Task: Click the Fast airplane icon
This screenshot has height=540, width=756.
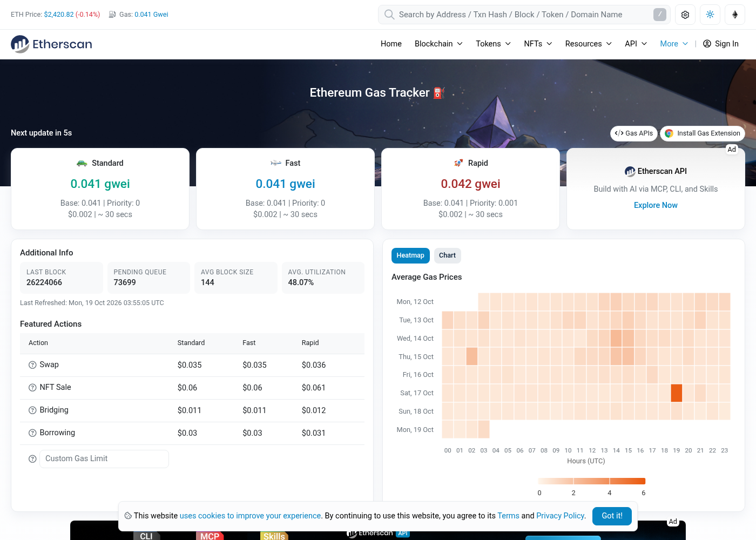Action: 276,163
